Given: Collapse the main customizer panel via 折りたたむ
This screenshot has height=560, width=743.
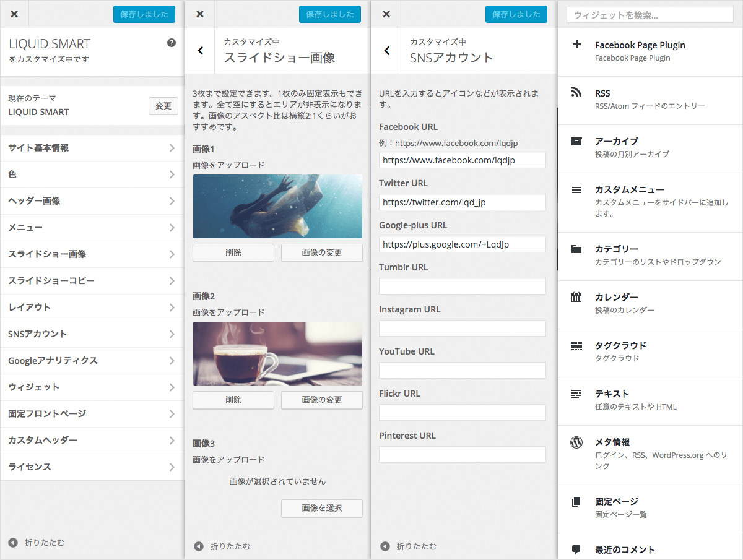Looking at the screenshot, I should 36,543.
